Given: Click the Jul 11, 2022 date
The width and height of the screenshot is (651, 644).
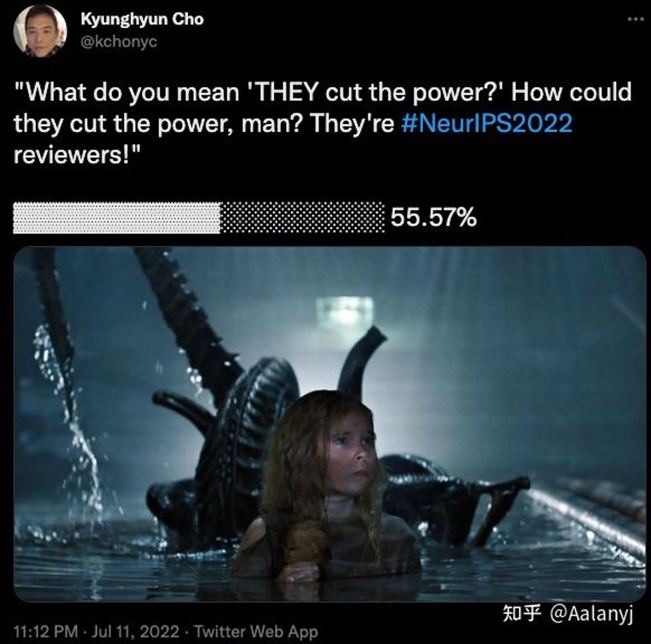Looking at the screenshot, I should 135,632.
